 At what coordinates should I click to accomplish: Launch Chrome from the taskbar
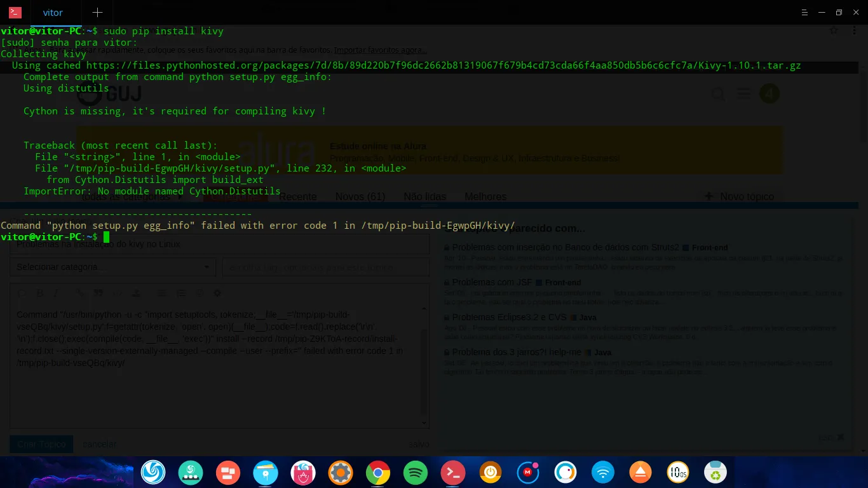[x=378, y=473]
